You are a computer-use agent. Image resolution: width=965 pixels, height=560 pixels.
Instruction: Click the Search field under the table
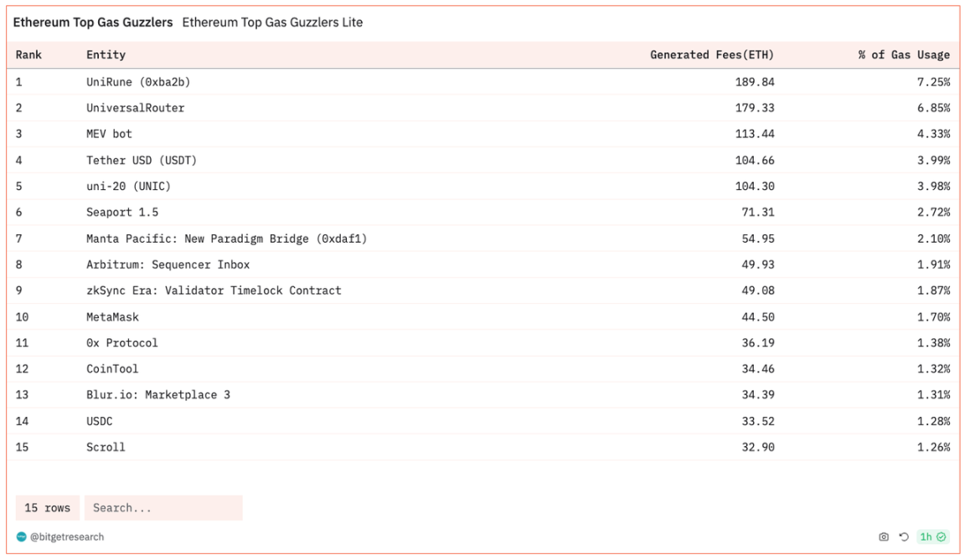tap(163, 508)
